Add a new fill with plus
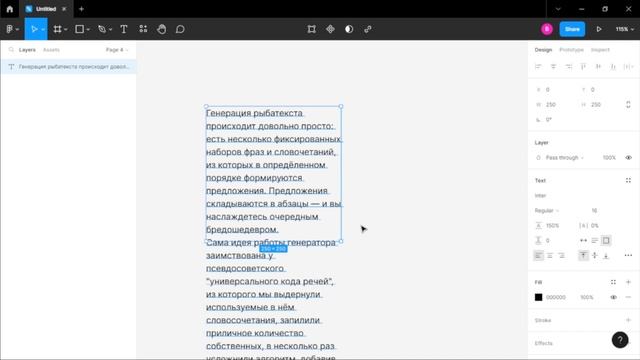The width and height of the screenshot is (640, 360). 628,282
